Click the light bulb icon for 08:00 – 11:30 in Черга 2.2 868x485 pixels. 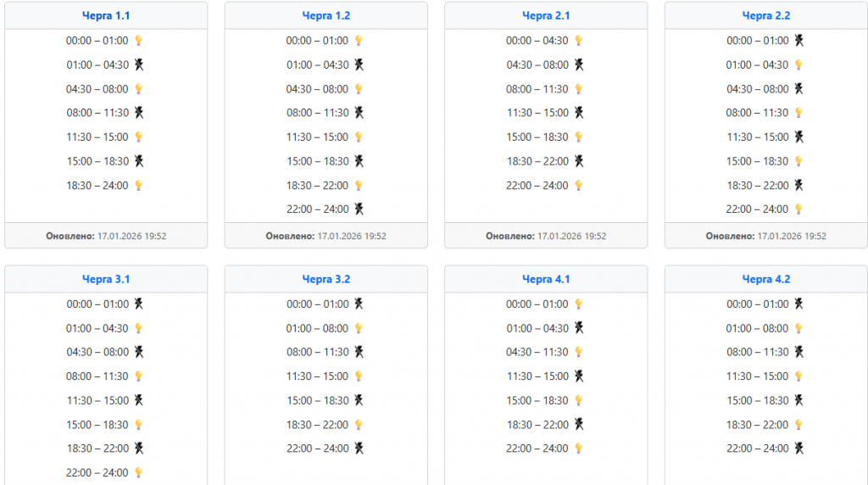point(798,113)
